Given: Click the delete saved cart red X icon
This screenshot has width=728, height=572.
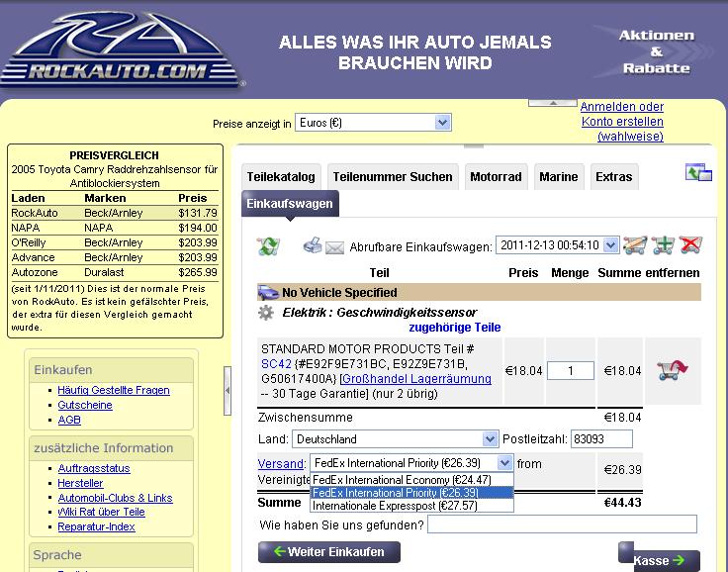Looking at the screenshot, I should click(x=690, y=244).
